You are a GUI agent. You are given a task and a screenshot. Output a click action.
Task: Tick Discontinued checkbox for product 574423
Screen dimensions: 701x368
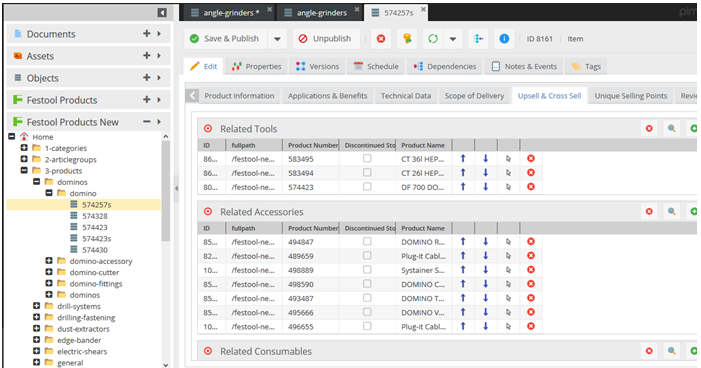[367, 186]
